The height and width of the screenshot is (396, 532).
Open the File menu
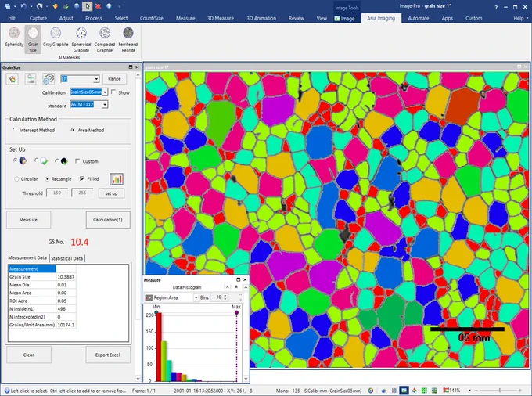[x=12, y=18]
